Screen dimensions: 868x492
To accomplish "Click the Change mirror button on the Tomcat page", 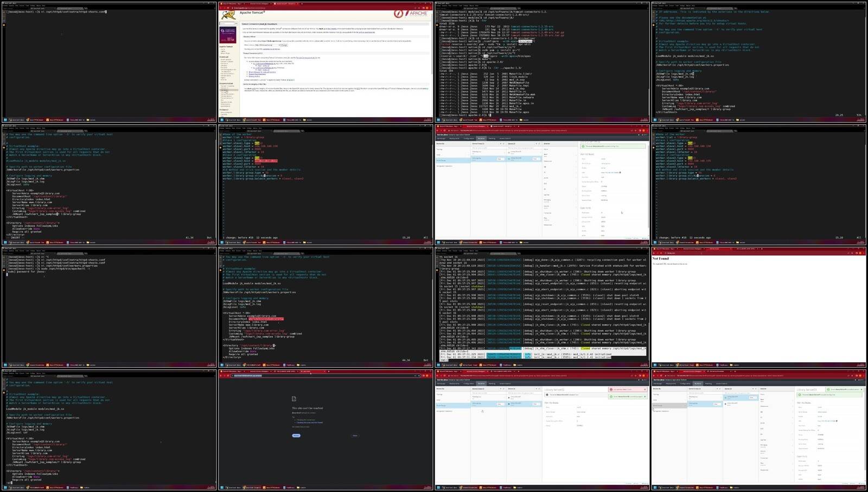I will pyautogui.click(x=284, y=45).
